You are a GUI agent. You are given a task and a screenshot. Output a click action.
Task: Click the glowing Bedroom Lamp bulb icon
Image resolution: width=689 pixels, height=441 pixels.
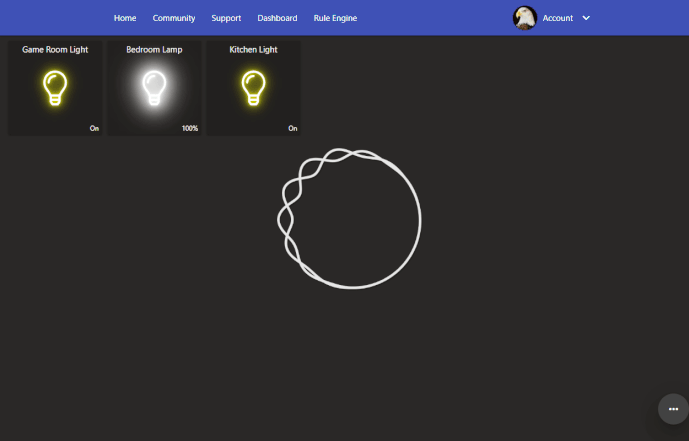[x=154, y=88]
